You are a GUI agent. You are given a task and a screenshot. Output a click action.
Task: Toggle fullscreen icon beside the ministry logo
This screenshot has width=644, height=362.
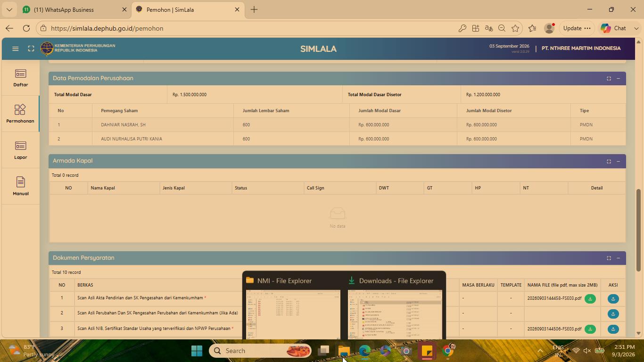click(x=31, y=49)
